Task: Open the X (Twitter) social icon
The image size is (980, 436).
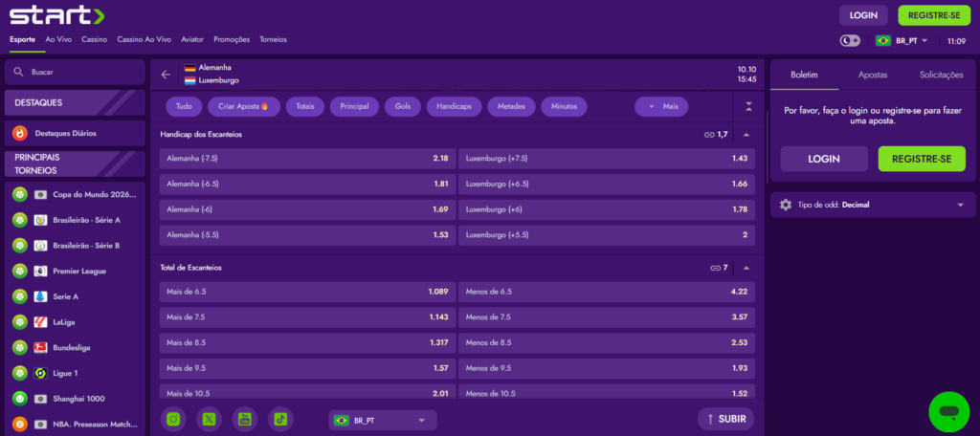Action: (x=210, y=419)
